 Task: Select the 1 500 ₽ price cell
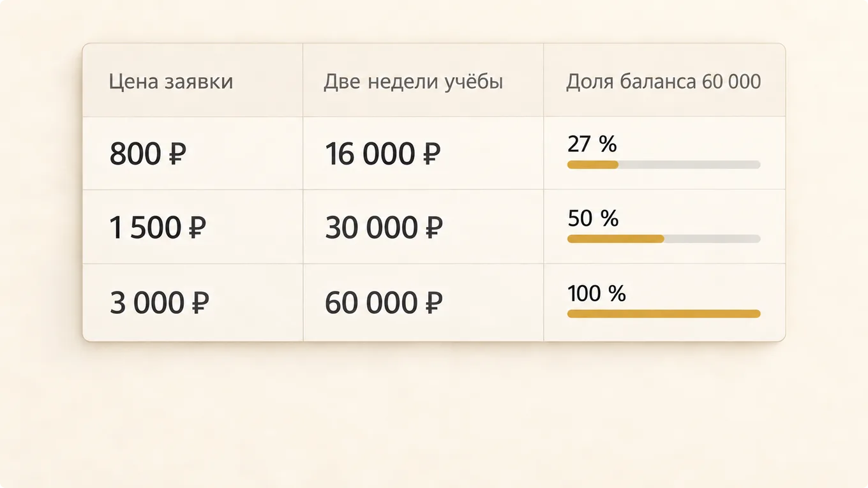[x=193, y=227]
